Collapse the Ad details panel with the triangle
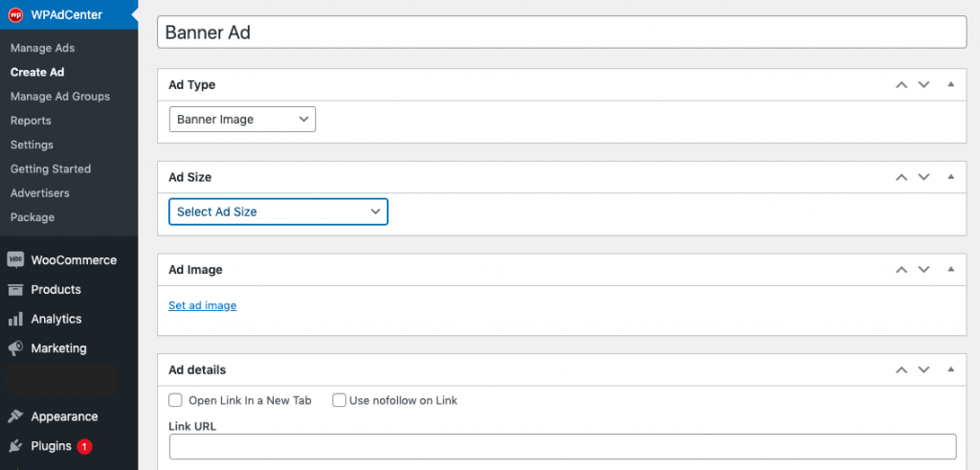The width and height of the screenshot is (980, 470). coord(951,369)
